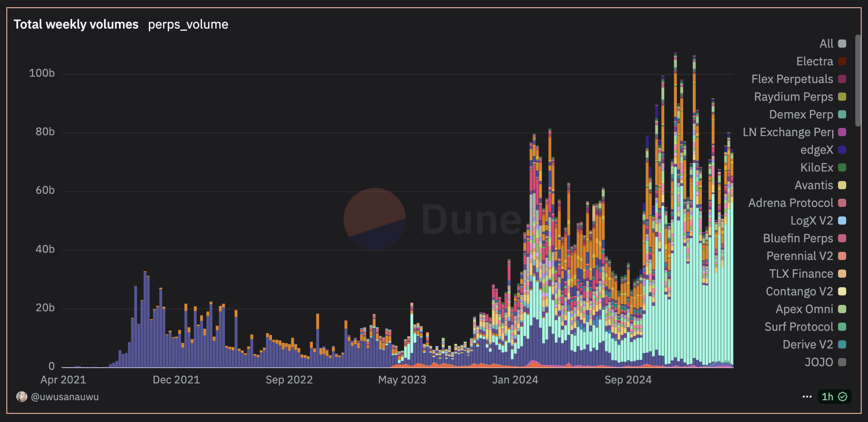The width and height of the screenshot is (868, 422).
Task: Click the Avantis legend marker
Action: (842, 185)
